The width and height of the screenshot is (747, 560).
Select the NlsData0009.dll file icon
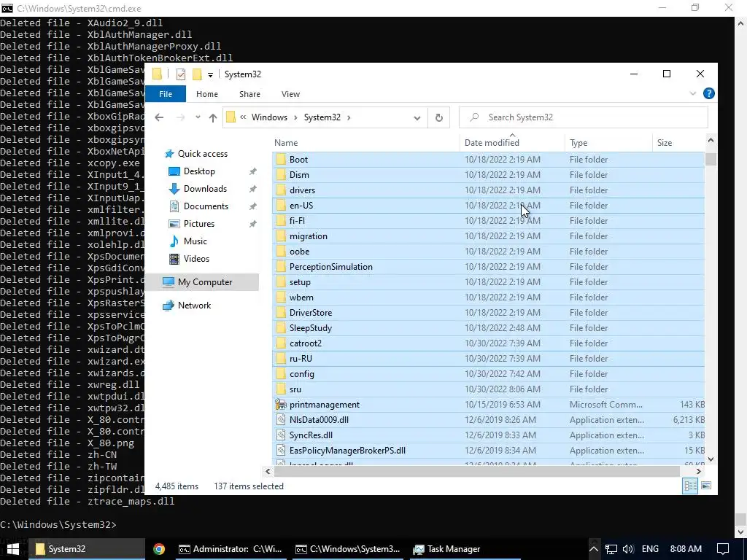281,420
